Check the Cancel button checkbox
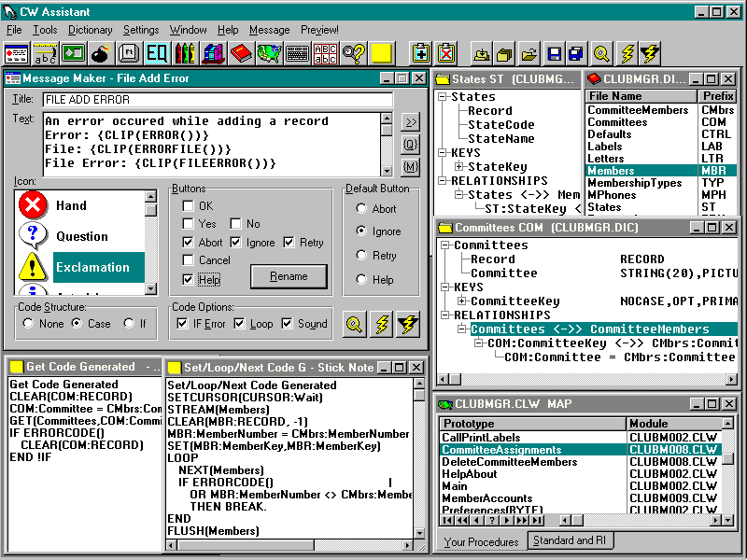The height and width of the screenshot is (560, 747). [x=189, y=260]
